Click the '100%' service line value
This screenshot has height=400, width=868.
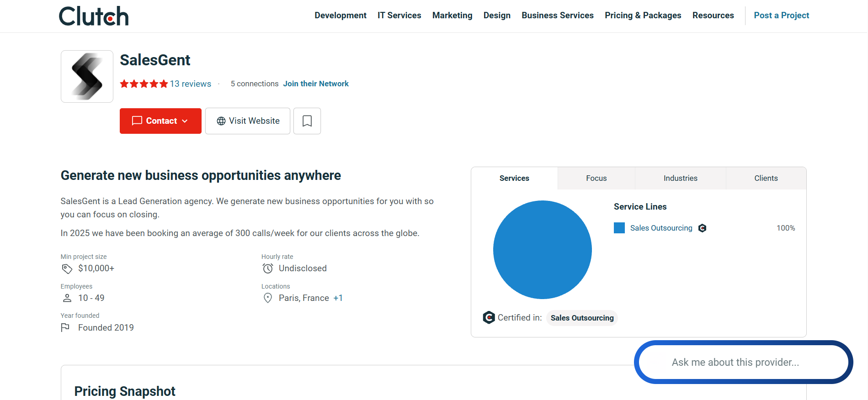pyautogui.click(x=786, y=228)
